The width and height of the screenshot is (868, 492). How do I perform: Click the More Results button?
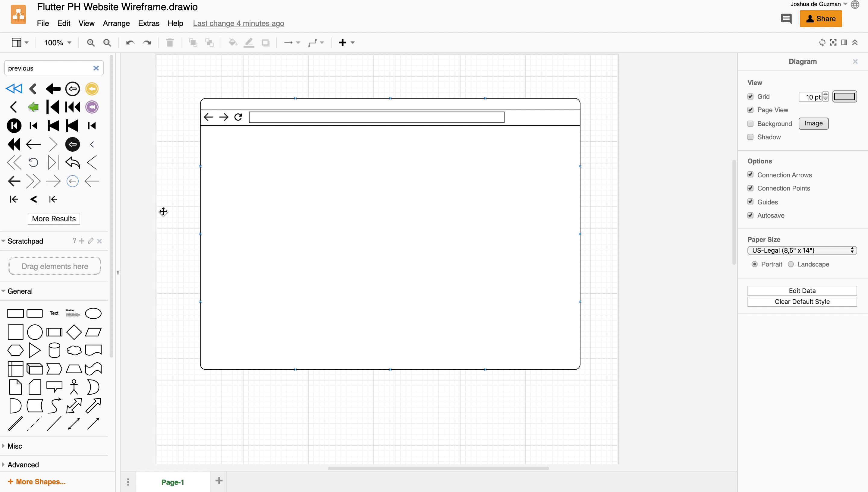pos(54,219)
